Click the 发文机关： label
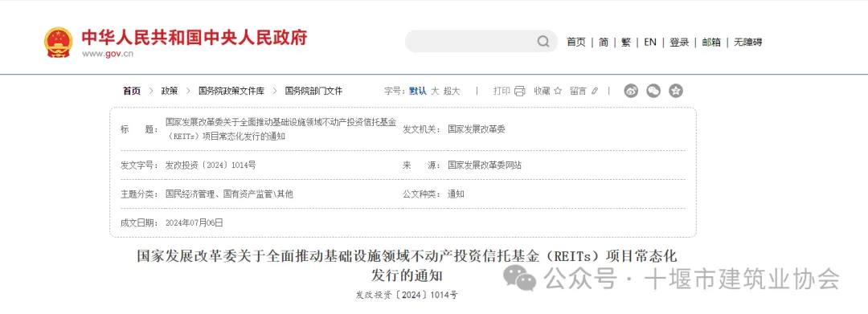This screenshot has width=868, height=314. tap(422, 129)
